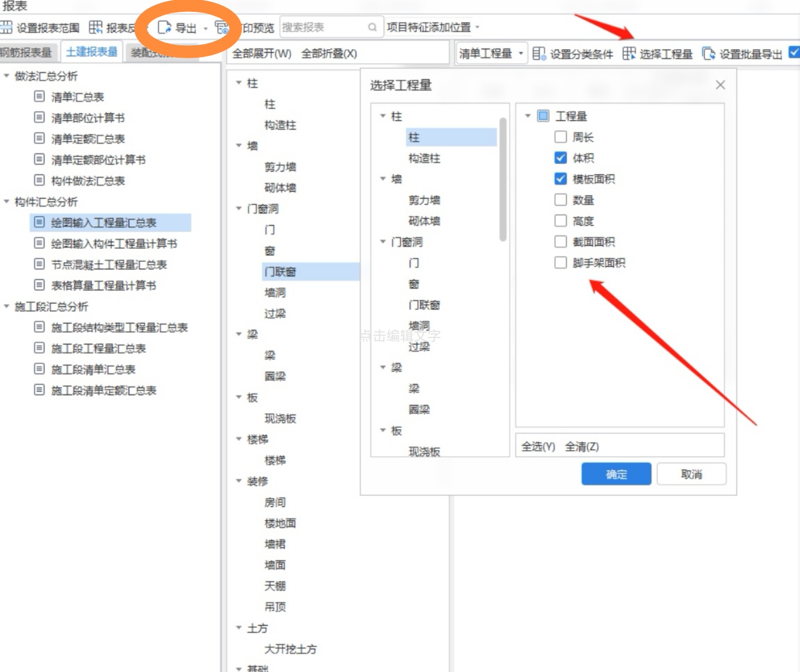Toggle the checked box right of 设置批量导出
Image resolution: width=800 pixels, height=672 pixels.
click(x=794, y=52)
